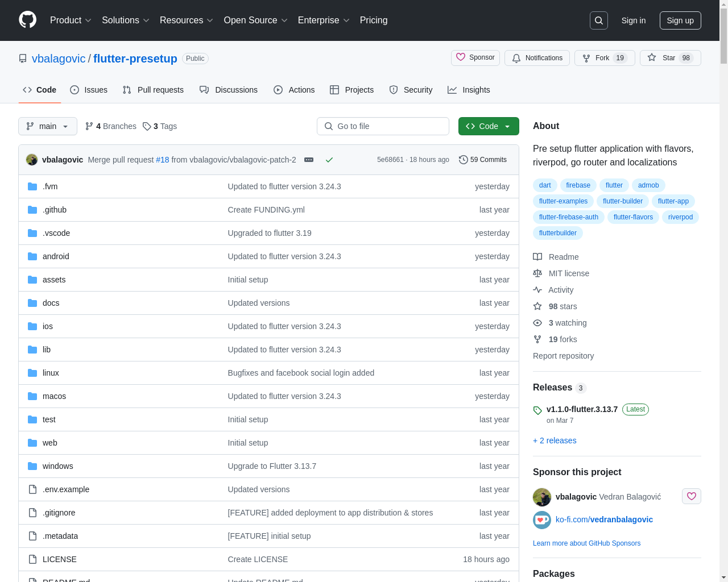Viewport: 728px width, 582px height.
Task: Select the riverpod topic tag
Action: tap(680, 217)
